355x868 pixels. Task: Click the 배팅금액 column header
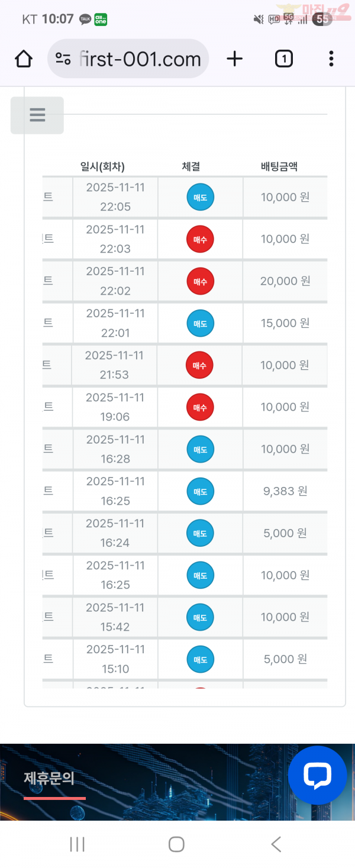click(x=279, y=167)
